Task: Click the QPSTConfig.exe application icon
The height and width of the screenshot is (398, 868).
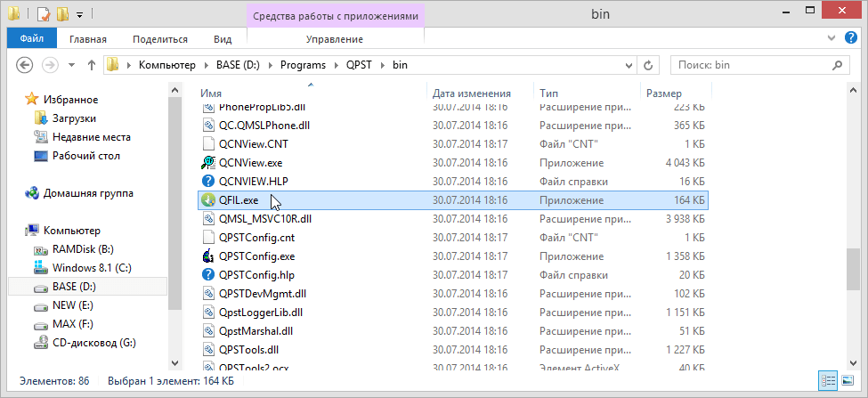Action: tap(208, 256)
